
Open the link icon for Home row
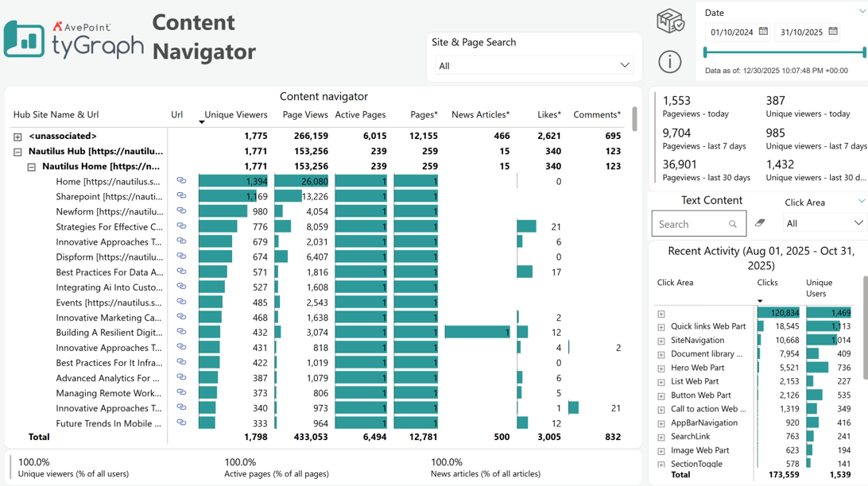coord(181,180)
